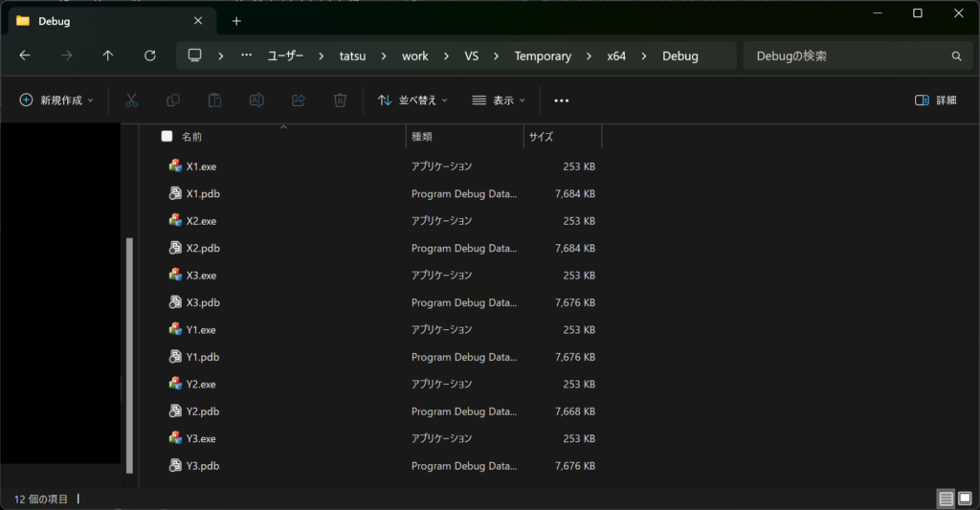Click the Copy icon in toolbar

(x=173, y=100)
